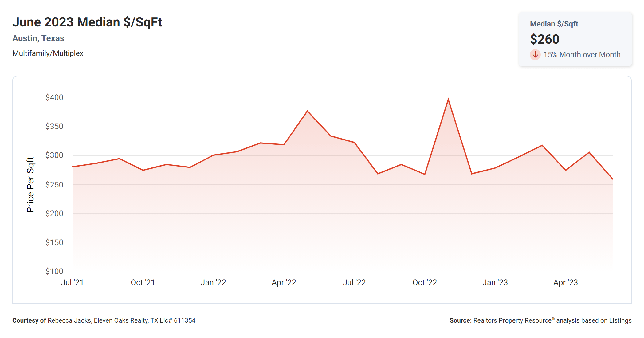Click the Oct '21 x-axis label
This screenshot has height=338, width=644.
click(143, 282)
